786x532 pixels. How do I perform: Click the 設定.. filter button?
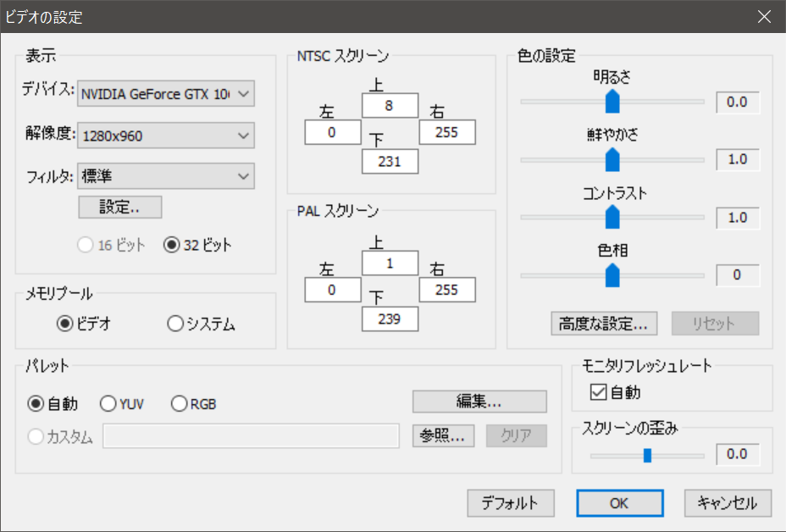[119, 207]
